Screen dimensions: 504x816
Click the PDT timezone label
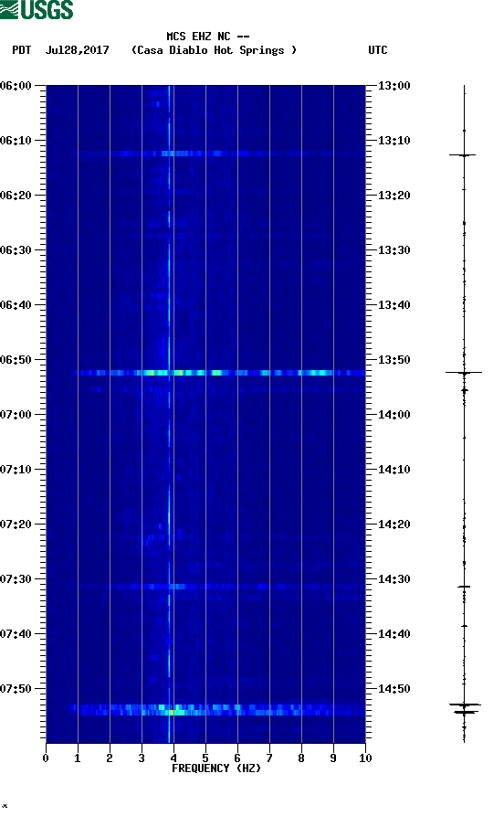click(x=22, y=50)
